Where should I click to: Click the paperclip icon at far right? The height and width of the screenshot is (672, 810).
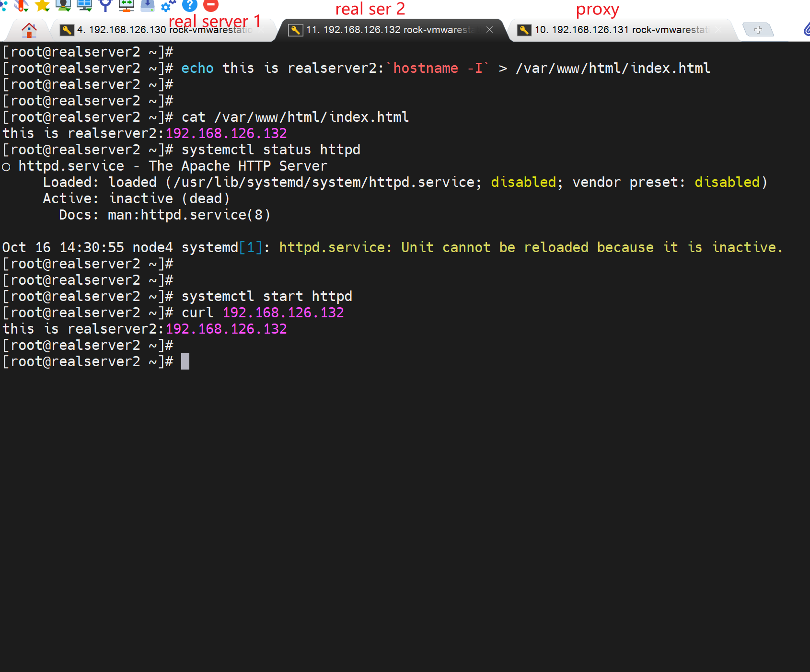coord(806,30)
